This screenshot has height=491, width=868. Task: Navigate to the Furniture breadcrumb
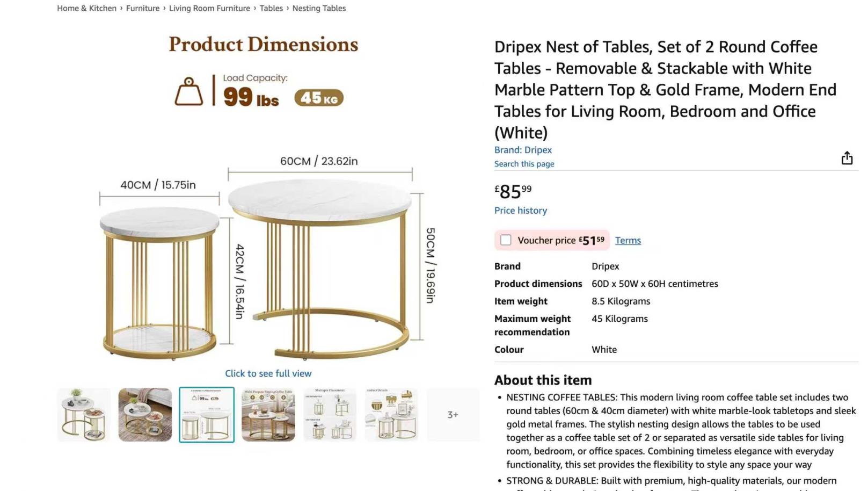point(142,8)
